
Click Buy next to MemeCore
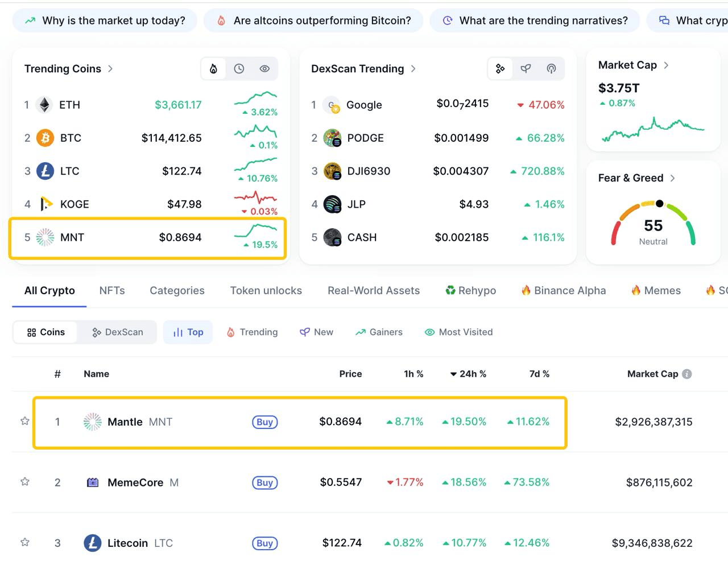coord(265,482)
